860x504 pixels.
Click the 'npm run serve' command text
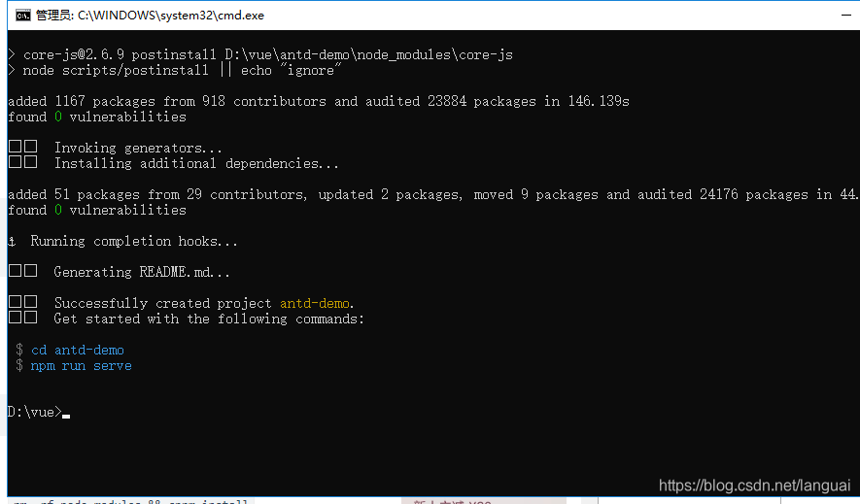[x=82, y=366]
